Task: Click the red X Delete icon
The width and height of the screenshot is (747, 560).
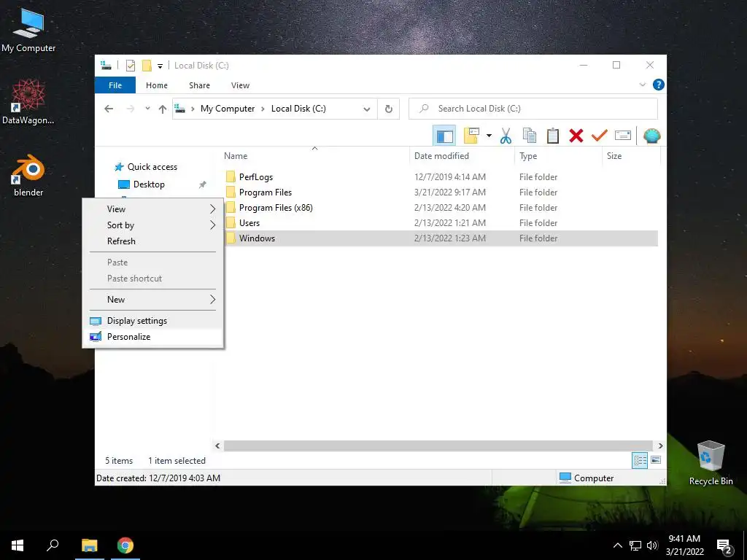Action: click(x=576, y=136)
